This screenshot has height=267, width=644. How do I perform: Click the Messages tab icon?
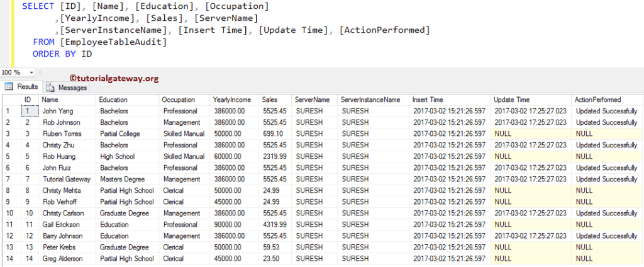coord(50,88)
